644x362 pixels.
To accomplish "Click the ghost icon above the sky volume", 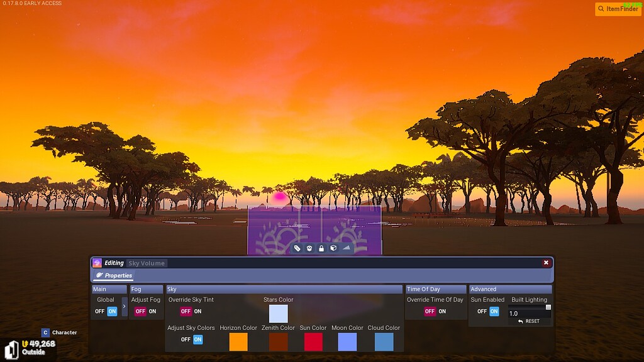I will click(310, 248).
